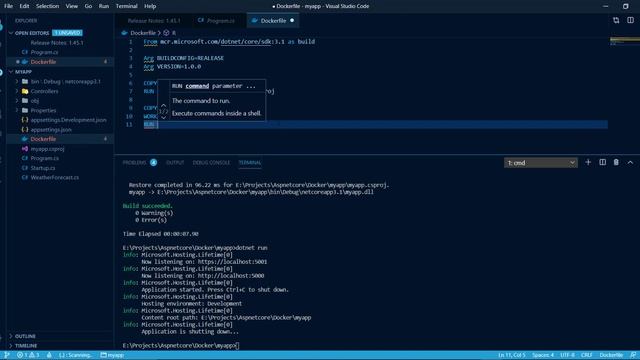This screenshot has width=640, height=360.
Task: Show next signature in parameter hint
Action: coord(163,118)
